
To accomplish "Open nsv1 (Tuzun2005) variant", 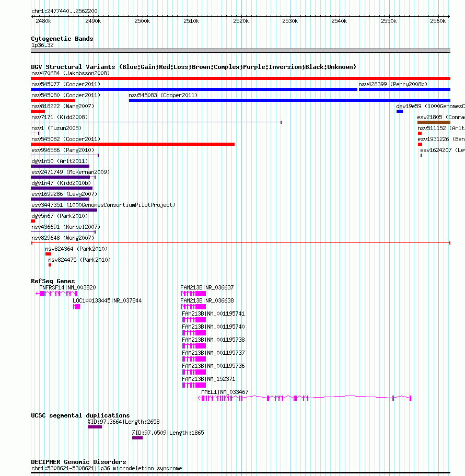I will (56, 128).
